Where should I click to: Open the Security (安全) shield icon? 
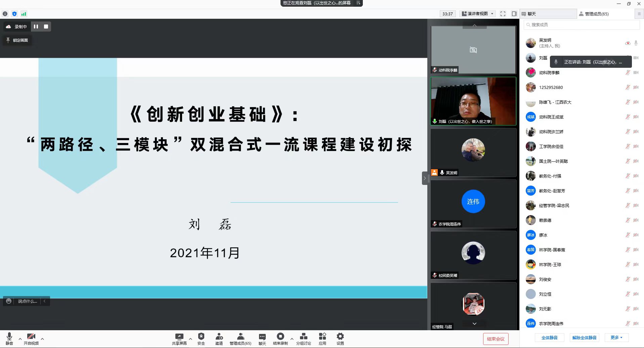[201, 337]
